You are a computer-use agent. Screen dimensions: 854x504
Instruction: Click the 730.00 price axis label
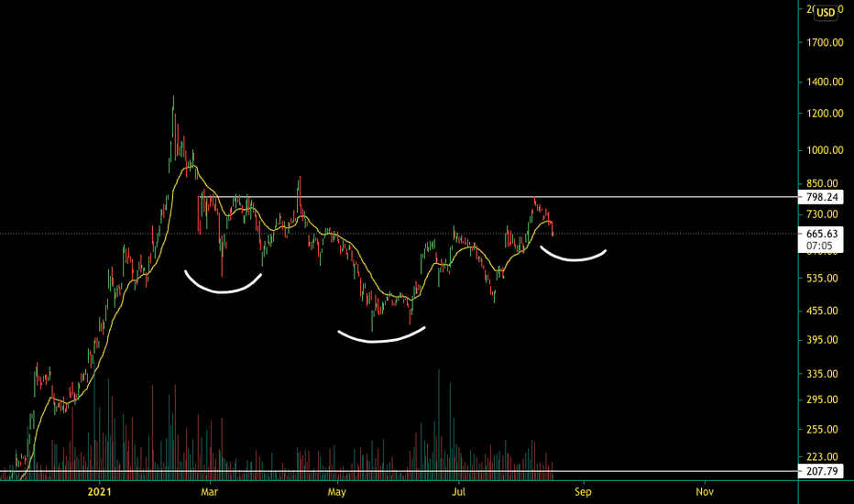coord(822,214)
